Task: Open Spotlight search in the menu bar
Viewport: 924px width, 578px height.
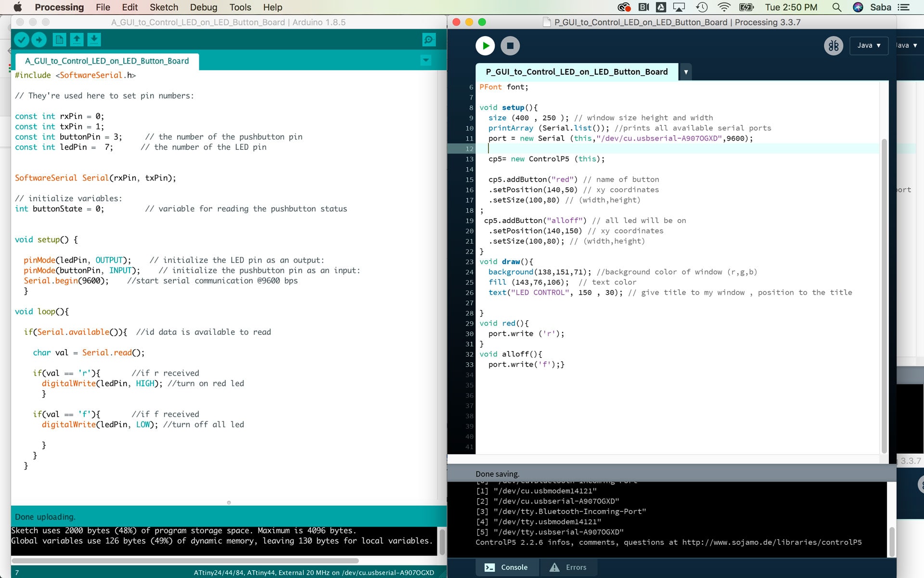Action: point(837,7)
